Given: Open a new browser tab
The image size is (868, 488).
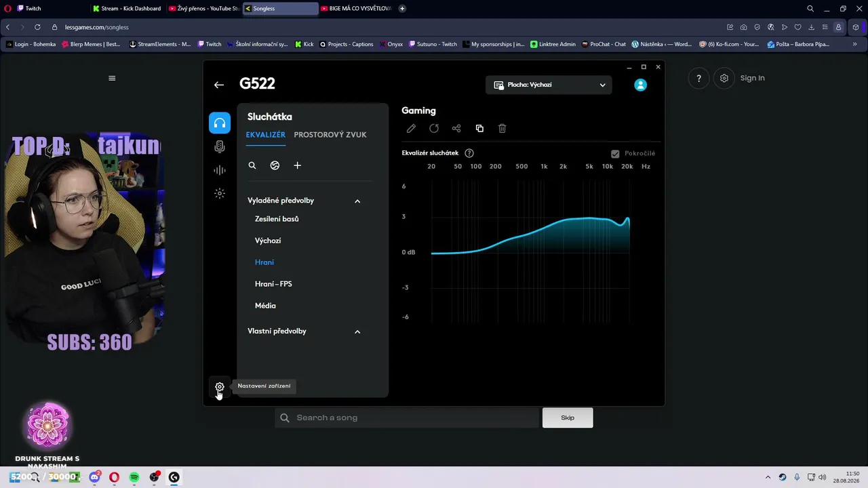Looking at the screenshot, I should coord(402,9).
